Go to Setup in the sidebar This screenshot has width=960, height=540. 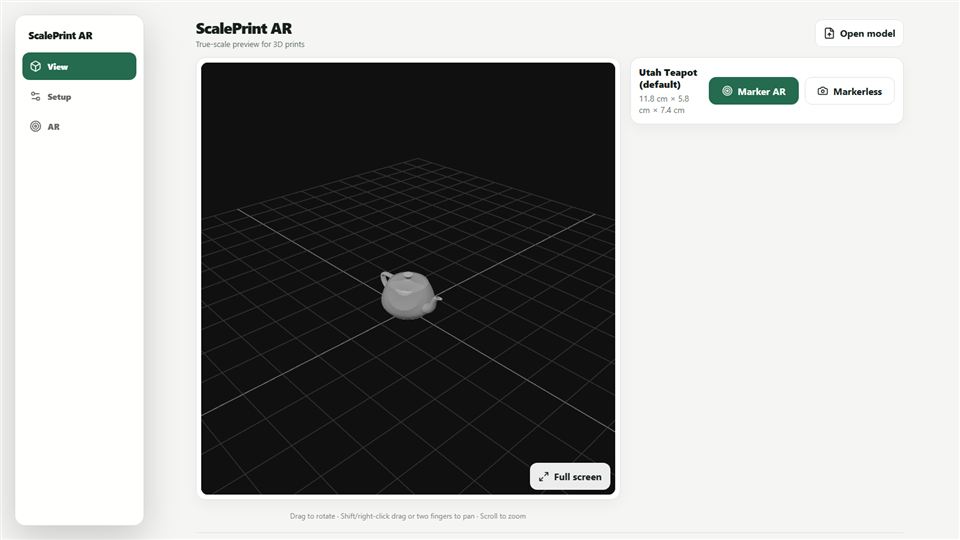click(x=79, y=97)
